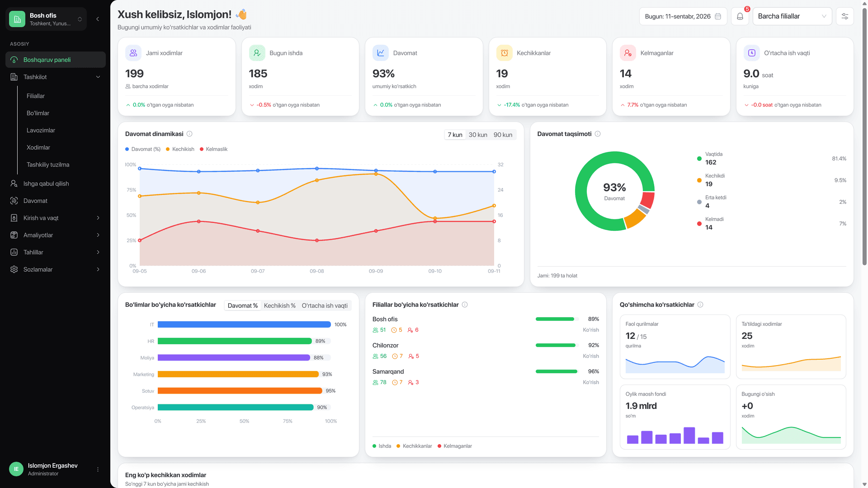868x488 pixels.
Task: Click the calendar icon in date field
Action: tap(718, 16)
